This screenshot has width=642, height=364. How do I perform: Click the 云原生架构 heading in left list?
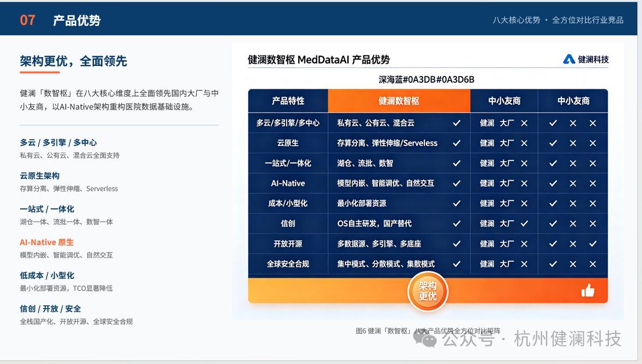point(39,176)
